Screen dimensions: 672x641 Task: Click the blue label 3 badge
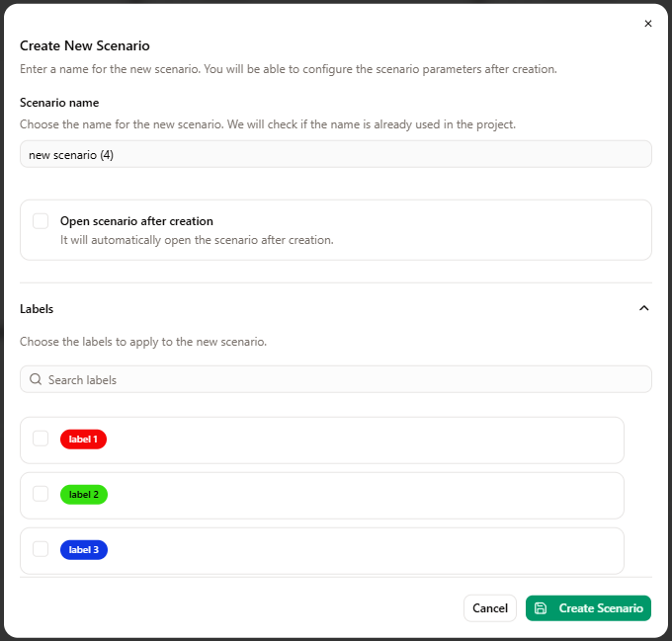tap(84, 550)
